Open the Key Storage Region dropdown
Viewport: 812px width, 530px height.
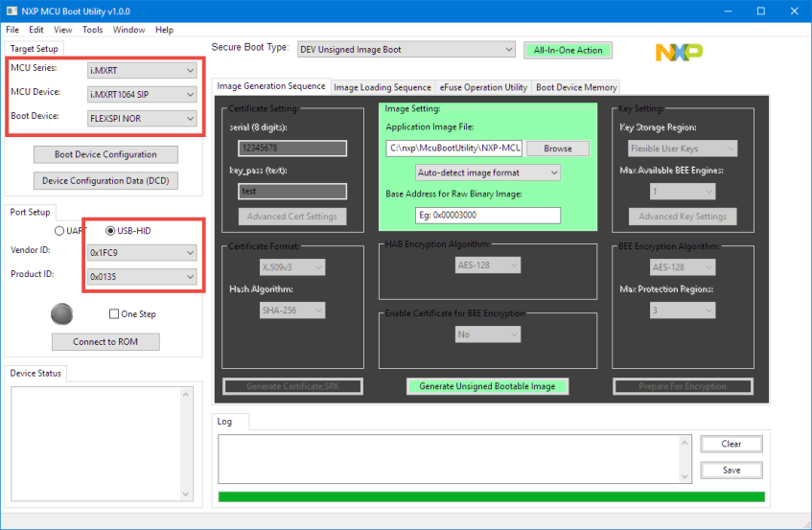[683, 149]
